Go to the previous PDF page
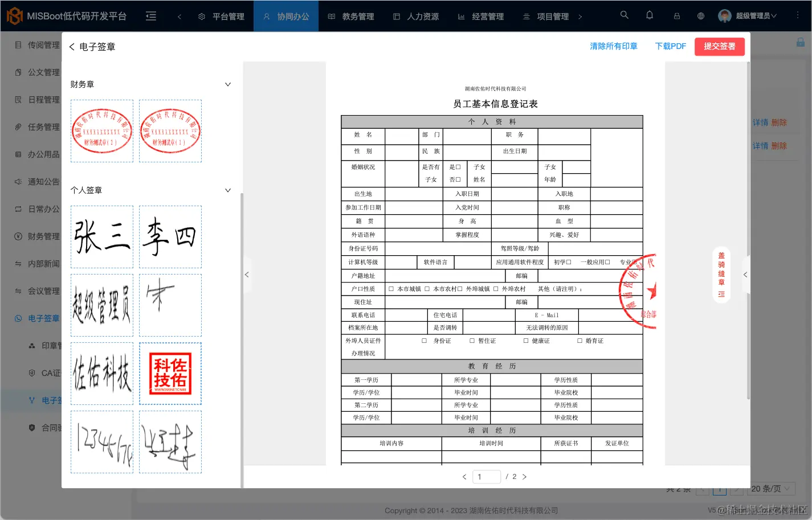The image size is (812, 520). click(464, 477)
